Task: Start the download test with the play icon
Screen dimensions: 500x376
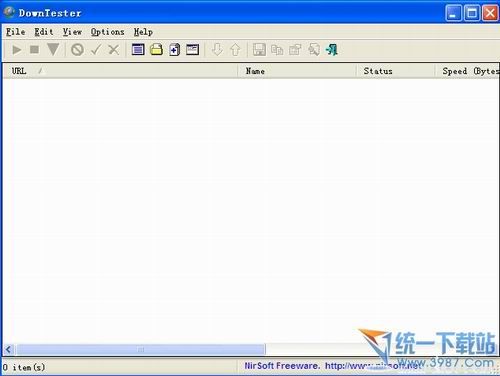Action: [17, 50]
